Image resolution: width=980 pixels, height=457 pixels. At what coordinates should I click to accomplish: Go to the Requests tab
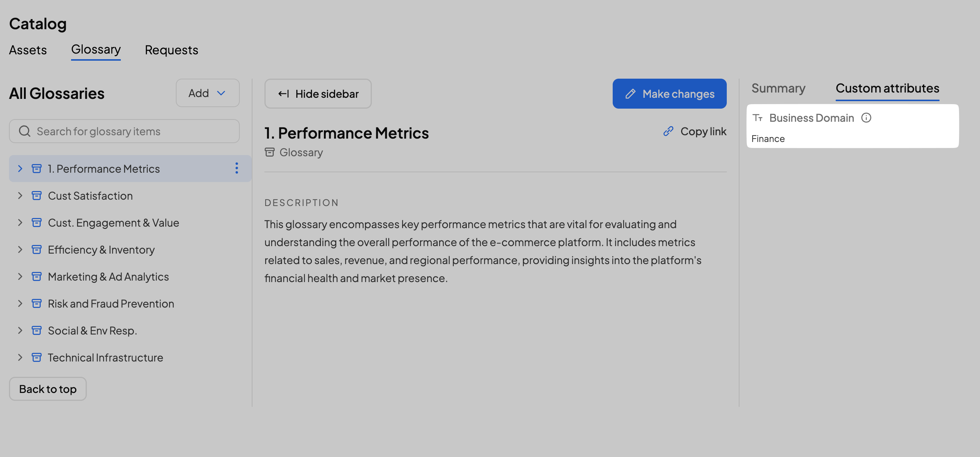pyautogui.click(x=171, y=50)
